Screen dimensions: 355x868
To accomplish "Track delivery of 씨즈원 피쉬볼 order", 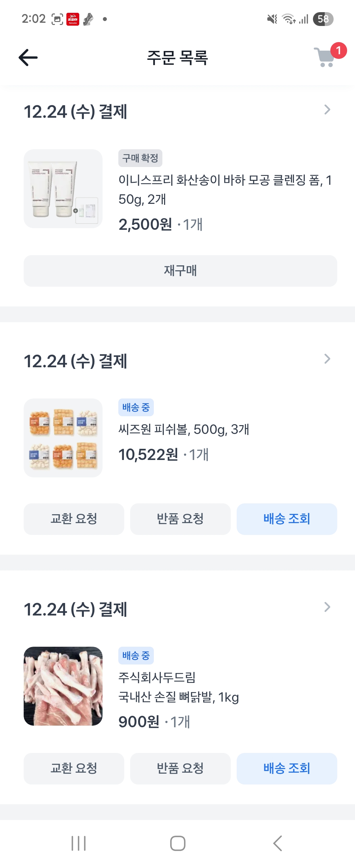I will pyautogui.click(x=287, y=519).
